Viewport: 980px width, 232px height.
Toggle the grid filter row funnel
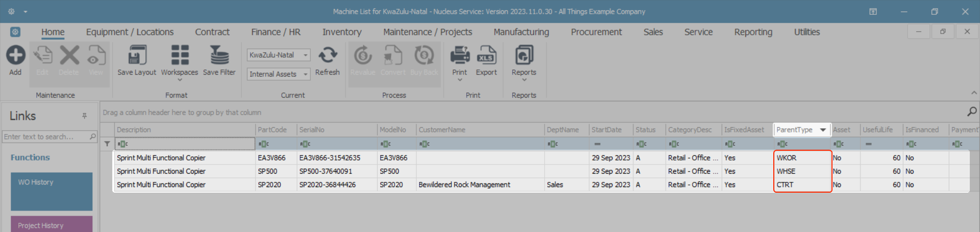pos(107,144)
